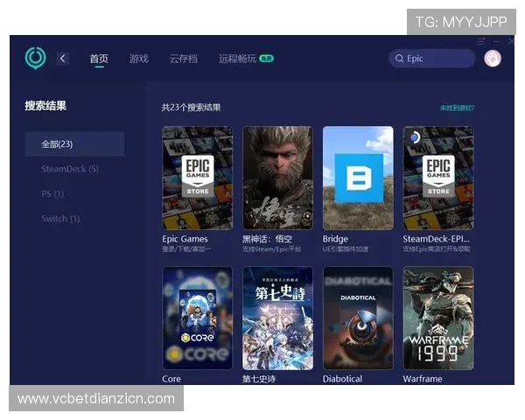Open the 第七史诗 game cover
Image resolution: width=525 pixels, height=420 pixels.
coord(277,318)
